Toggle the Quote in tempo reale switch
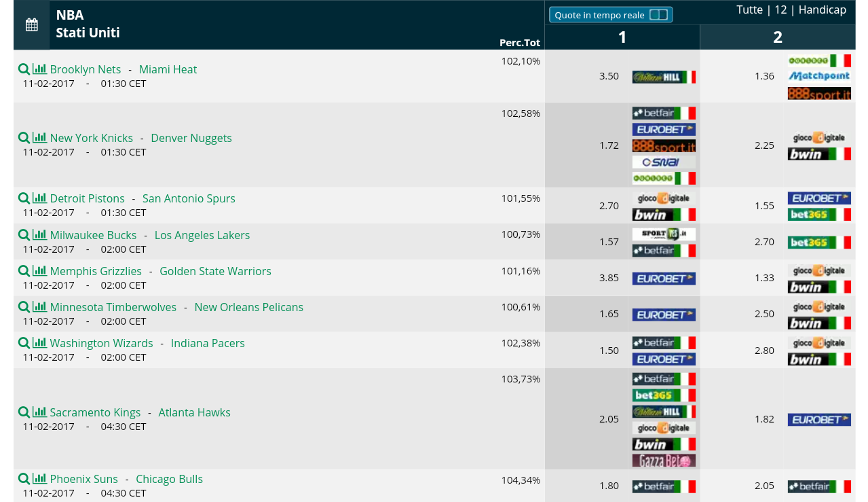The height and width of the screenshot is (502, 868). click(x=658, y=15)
